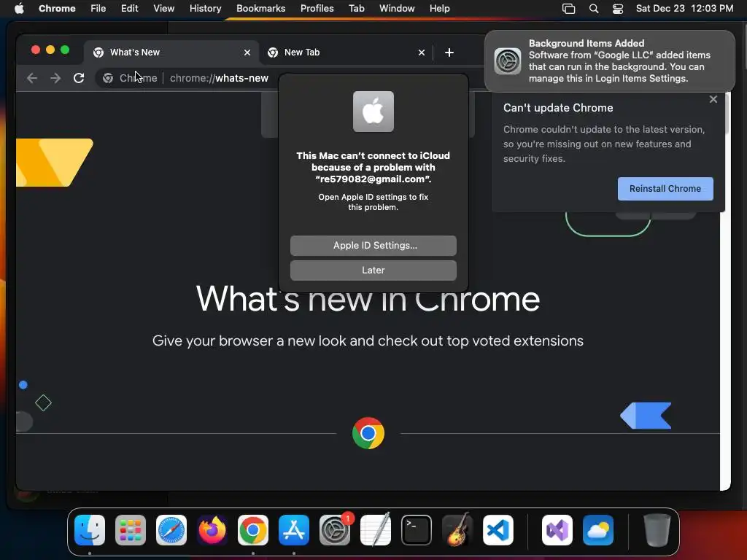Open a new Chrome tab
747x560 pixels.
pyautogui.click(x=449, y=52)
